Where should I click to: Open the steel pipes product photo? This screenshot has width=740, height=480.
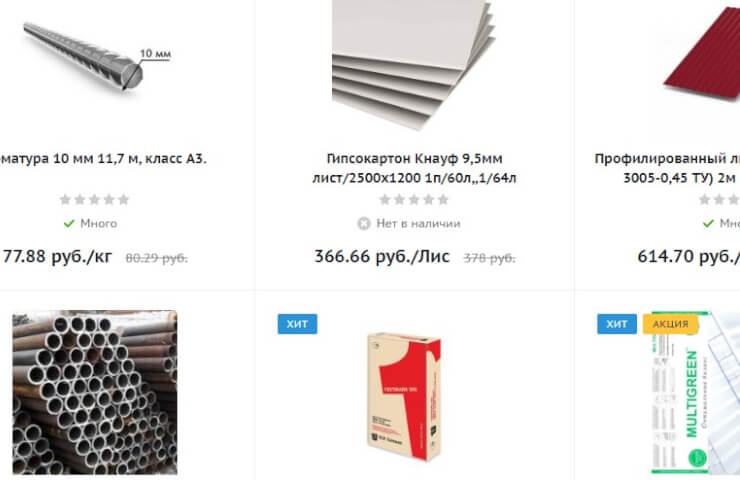[94, 392]
